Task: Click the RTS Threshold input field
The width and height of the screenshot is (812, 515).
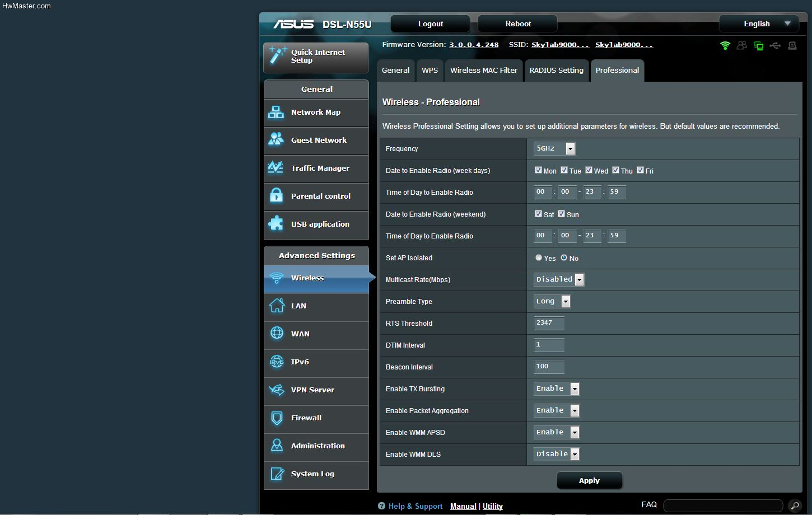Action: (x=549, y=323)
